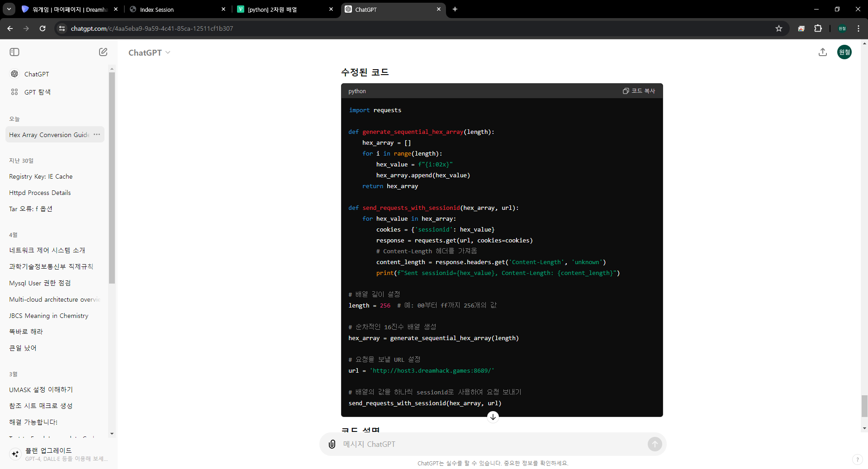The width and height of the screenshot is (868, 469).
Task: Open UMASK 설정 이해하기 chat
Action: pos(41,389)
